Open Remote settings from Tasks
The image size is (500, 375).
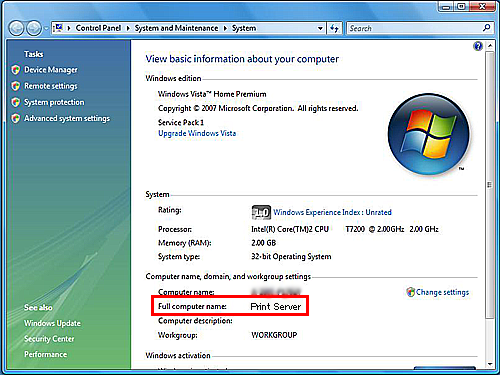pos(51,86)
